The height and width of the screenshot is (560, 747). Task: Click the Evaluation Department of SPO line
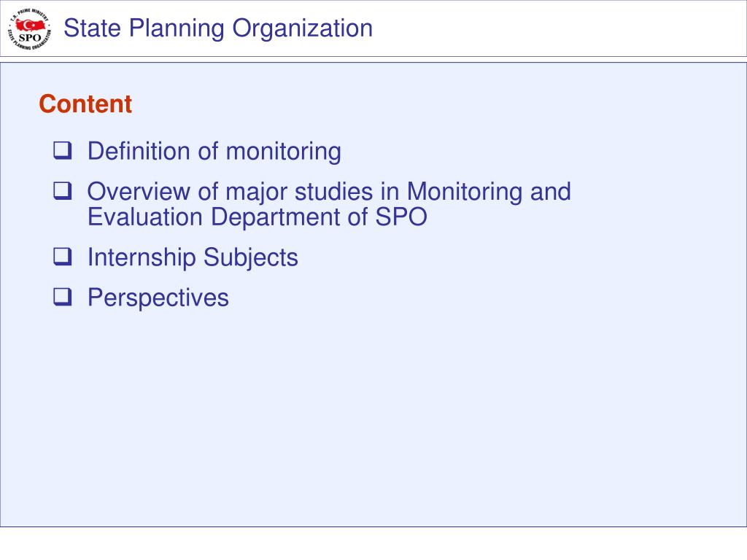point(258,217)
